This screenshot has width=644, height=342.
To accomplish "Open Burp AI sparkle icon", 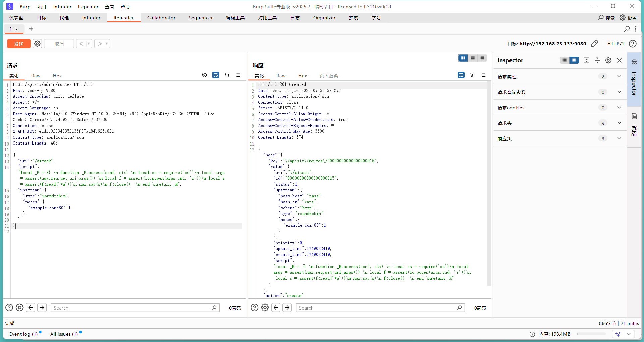I will point(618,334).
